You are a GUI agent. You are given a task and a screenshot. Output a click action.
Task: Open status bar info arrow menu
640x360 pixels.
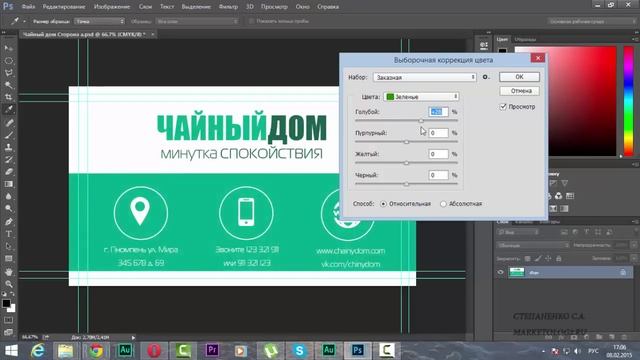pos(133,338)
